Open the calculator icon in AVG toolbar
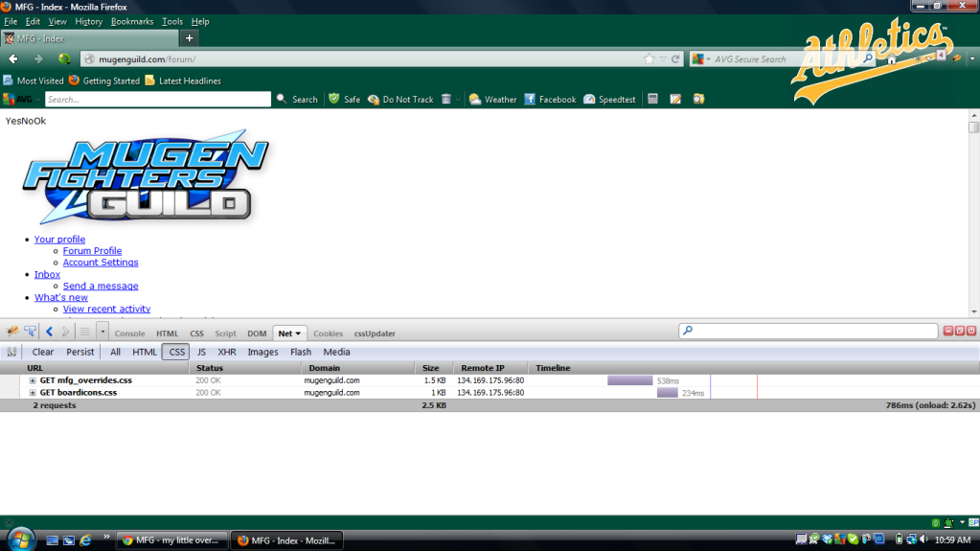 (x=652, y=99)
